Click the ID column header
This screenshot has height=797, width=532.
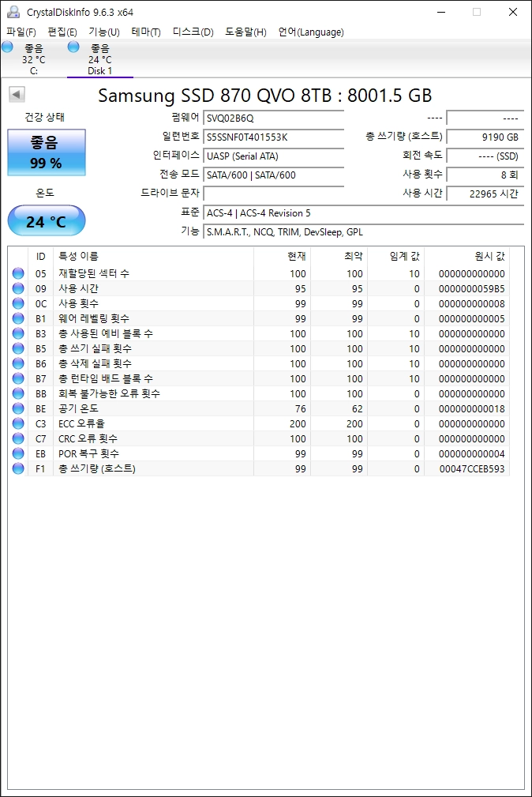pyautogui.click(x=40, y=256)
